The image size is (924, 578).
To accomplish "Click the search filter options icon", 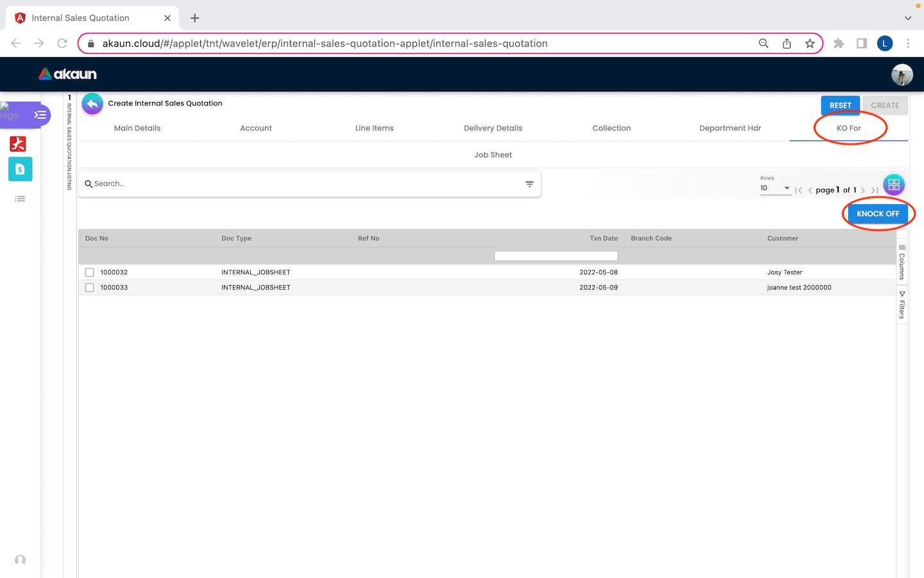I will coord(529,184).
